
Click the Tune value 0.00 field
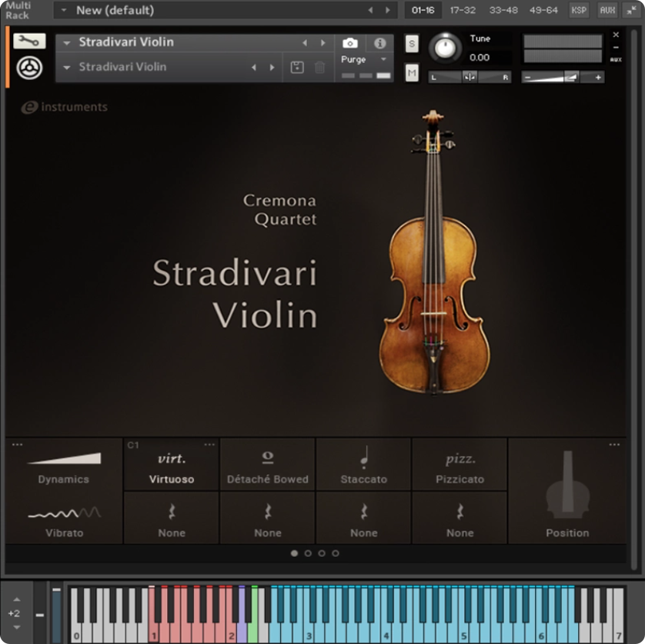[480, 58]
